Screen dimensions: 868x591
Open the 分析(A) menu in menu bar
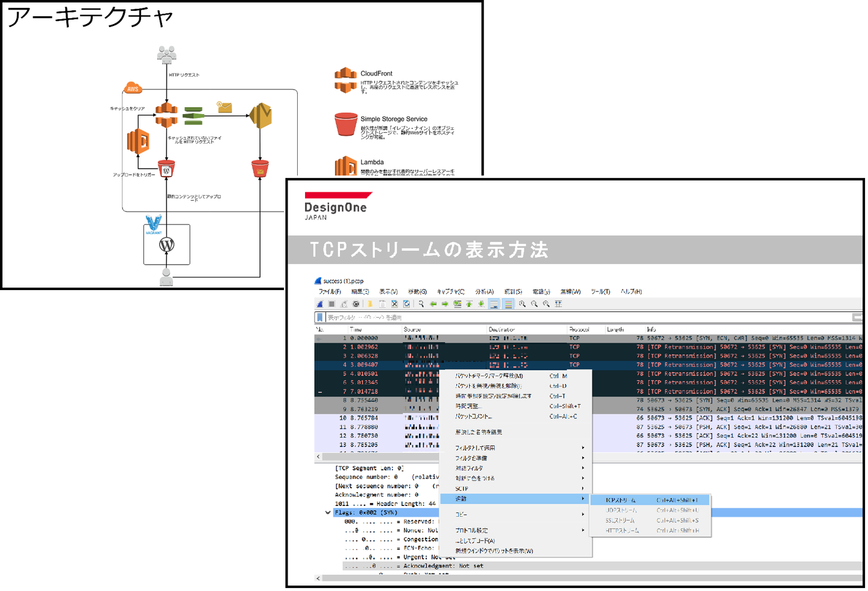point(484,292)
